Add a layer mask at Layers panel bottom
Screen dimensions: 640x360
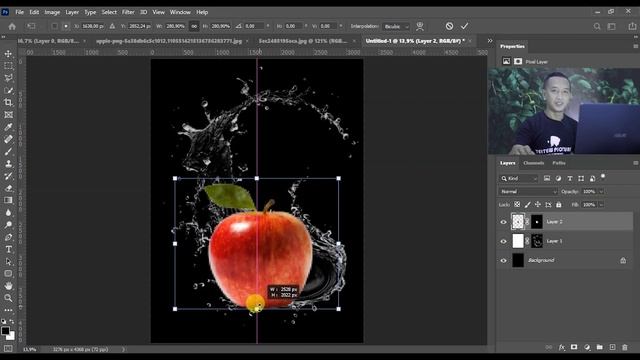tap(574, 347)
